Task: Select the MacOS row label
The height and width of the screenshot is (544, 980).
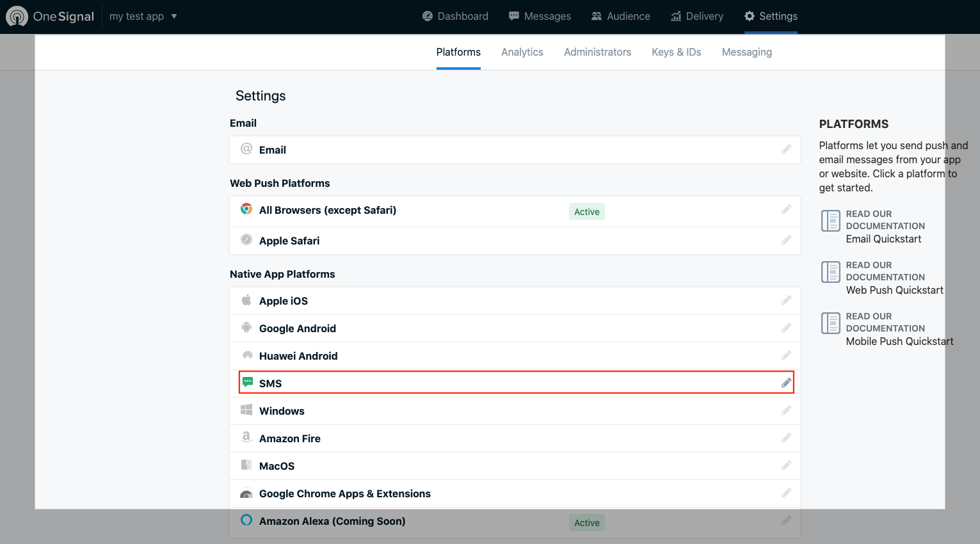Action: pos(277,466)
